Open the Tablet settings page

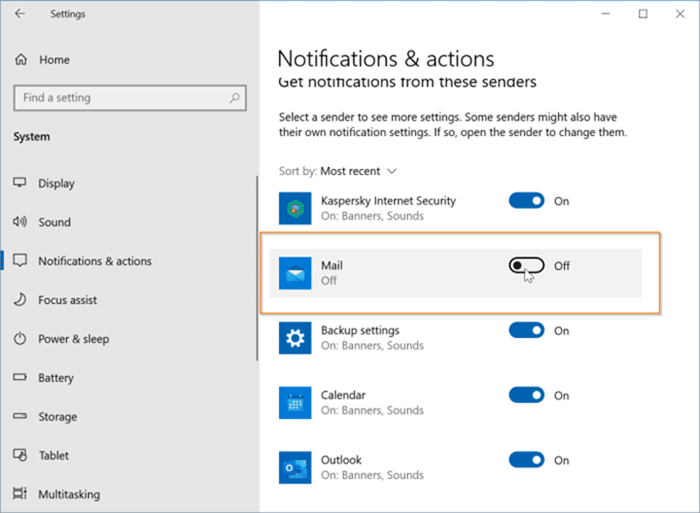pos(54,455)
